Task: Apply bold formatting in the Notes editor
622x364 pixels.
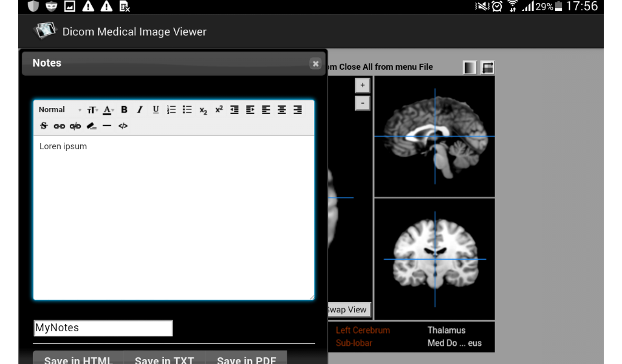Action: click(124, 110)
